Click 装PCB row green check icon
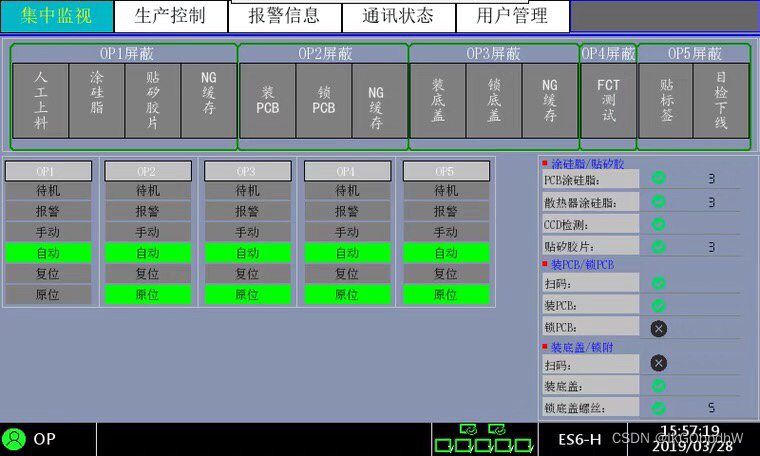760x456 pixels. (x=658, y=305)
